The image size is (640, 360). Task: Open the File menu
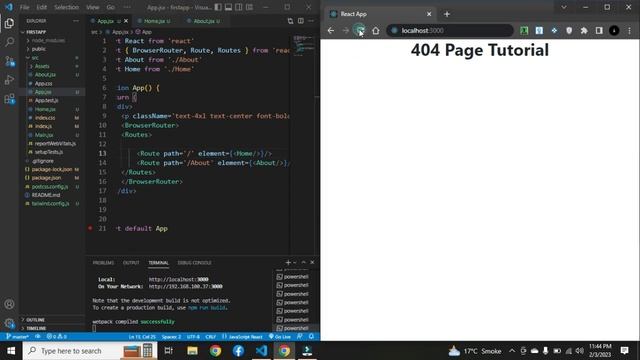coord(24,7)
